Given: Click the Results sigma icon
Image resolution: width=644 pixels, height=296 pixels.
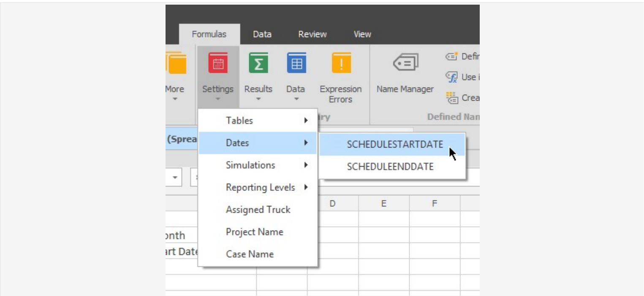Looking at the screenshot, I should point(258,63).
